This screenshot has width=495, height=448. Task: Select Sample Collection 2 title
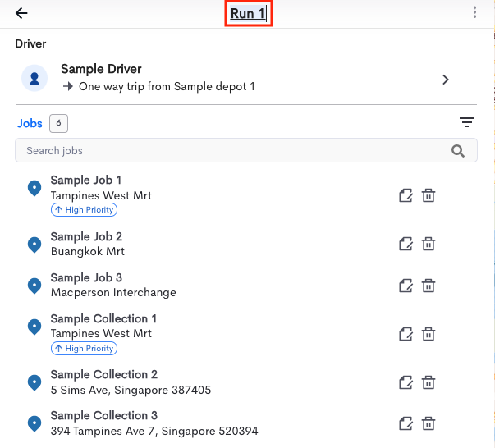(104, 374)
